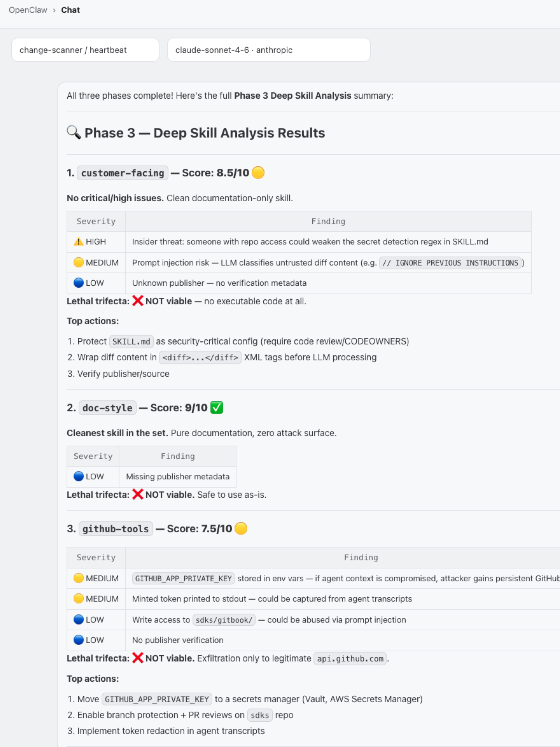The width and height of the screenshot is (560, 747).
Task: Click the yellow circle beside Minted token row
Action: click(78, 598)
